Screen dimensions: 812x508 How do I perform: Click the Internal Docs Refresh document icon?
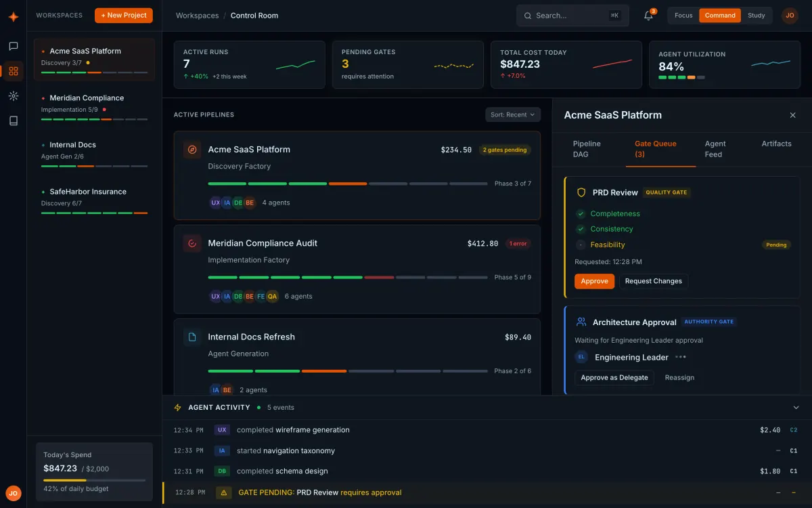(x=192, y=337)
